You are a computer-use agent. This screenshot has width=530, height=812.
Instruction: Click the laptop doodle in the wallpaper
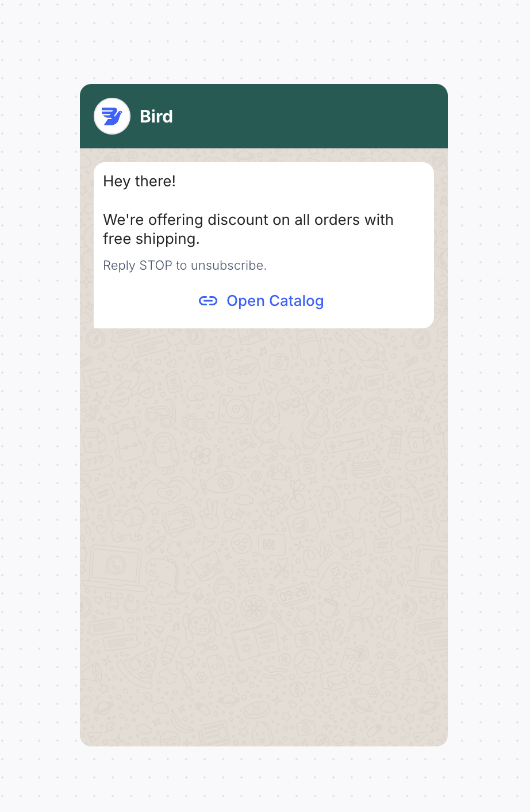113,568
